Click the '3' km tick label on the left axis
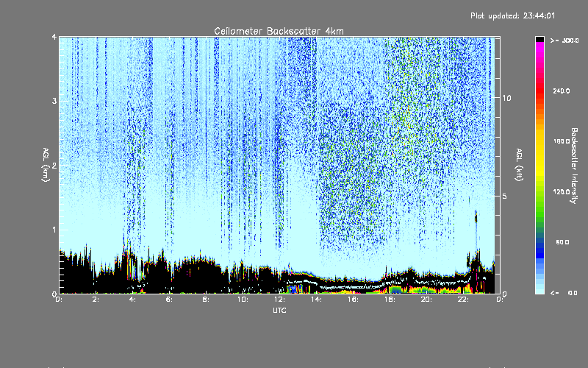Viewport: 588px width, 368px height. (x=54, y=101)
